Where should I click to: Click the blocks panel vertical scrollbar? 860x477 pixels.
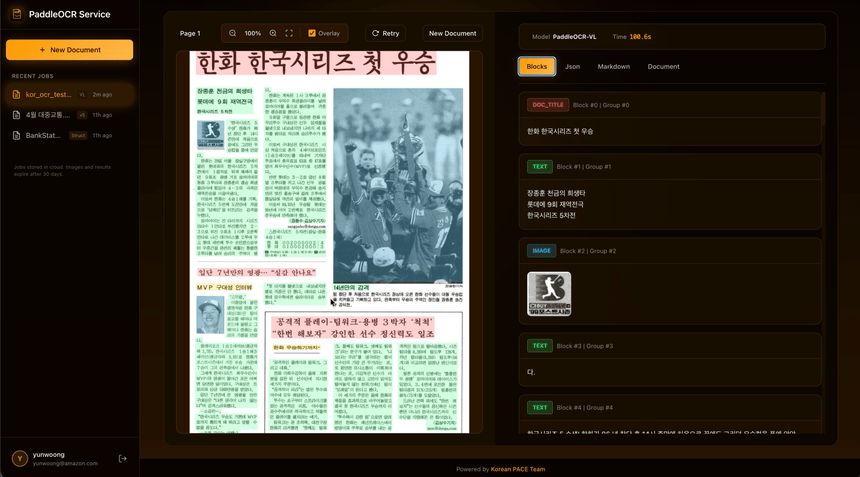click(x=823, y=110)
